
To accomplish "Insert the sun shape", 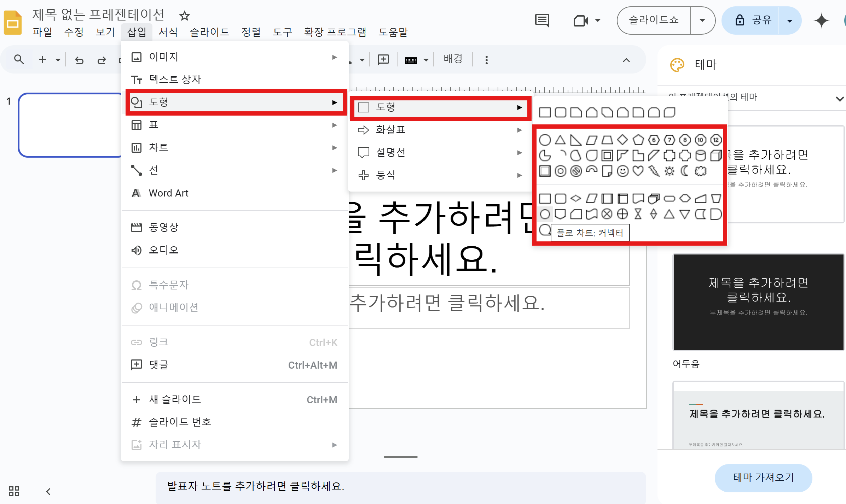I will point(669,171).
